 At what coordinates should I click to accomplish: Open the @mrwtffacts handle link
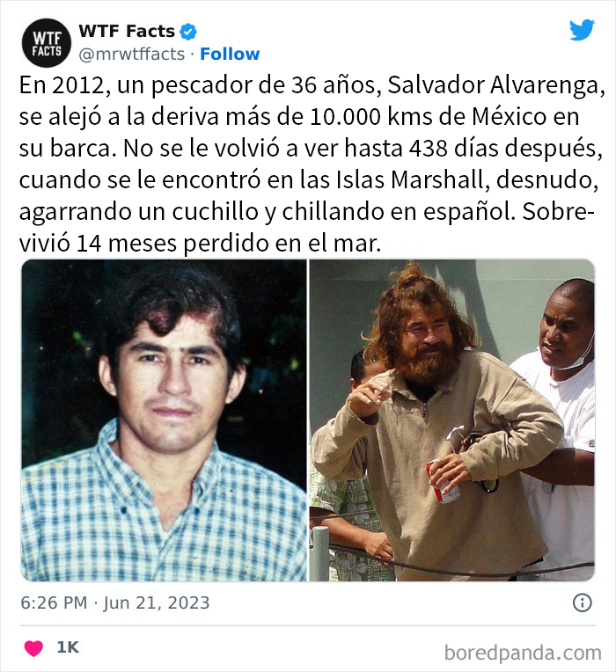132,55
